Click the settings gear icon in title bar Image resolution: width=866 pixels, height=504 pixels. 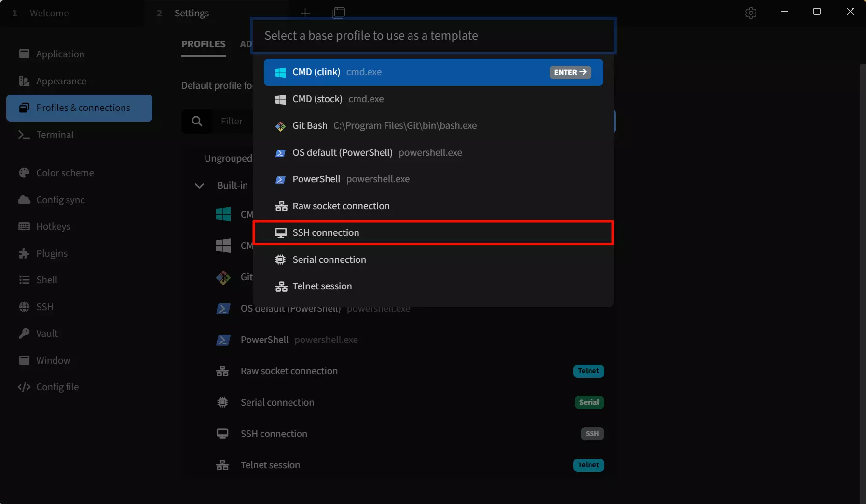[x=750, y=13]
